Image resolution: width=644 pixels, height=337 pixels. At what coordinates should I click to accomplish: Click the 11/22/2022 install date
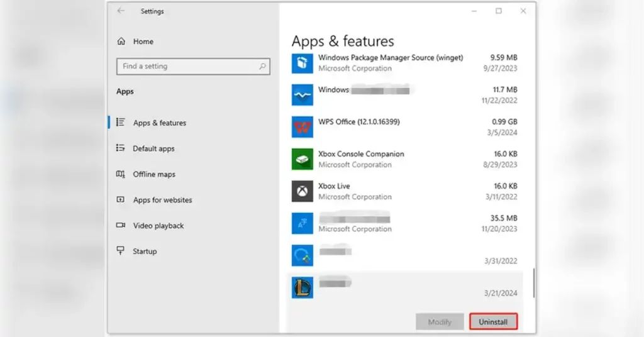[x=499, y=100]
